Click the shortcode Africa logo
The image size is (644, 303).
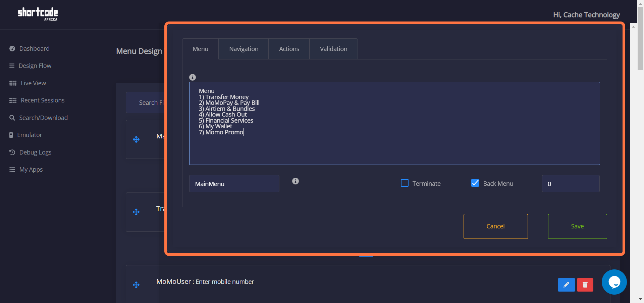(38, 14)
